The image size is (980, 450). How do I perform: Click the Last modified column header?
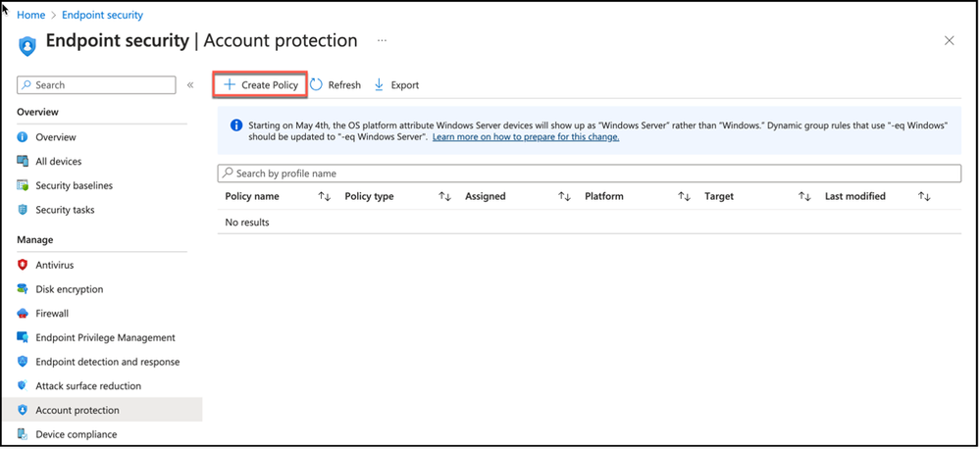pos(855,196)
